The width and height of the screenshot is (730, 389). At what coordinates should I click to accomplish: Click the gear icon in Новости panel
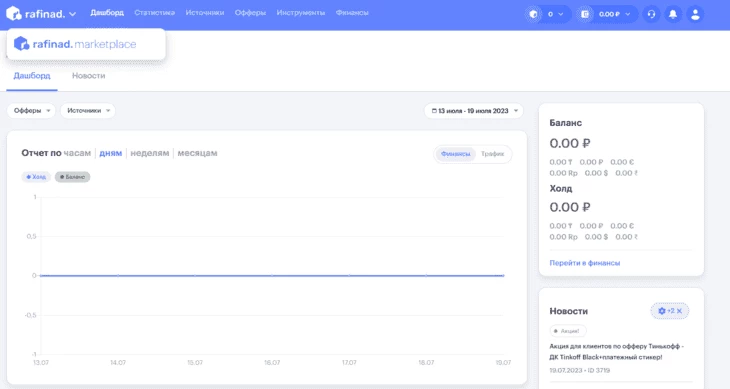[662, 311]
